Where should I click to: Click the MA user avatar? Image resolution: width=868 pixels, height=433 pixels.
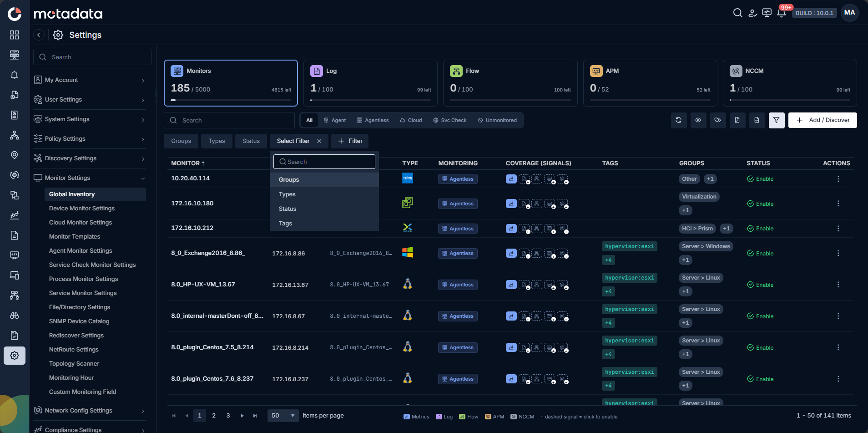(x=849, y=13)
